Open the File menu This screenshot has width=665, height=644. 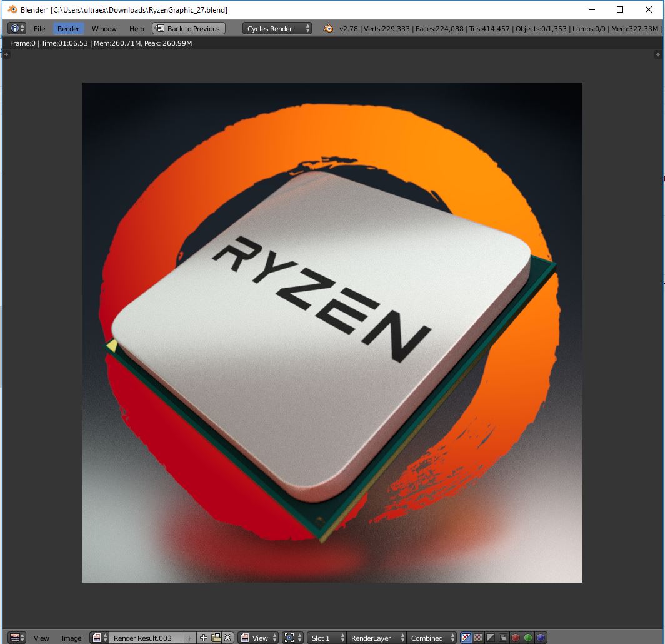39,29
